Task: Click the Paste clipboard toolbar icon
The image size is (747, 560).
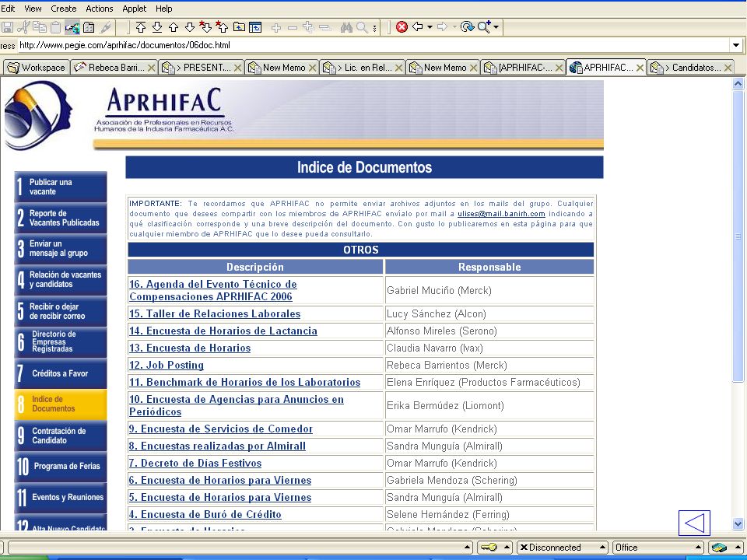Action: click(x=56, y=28)
